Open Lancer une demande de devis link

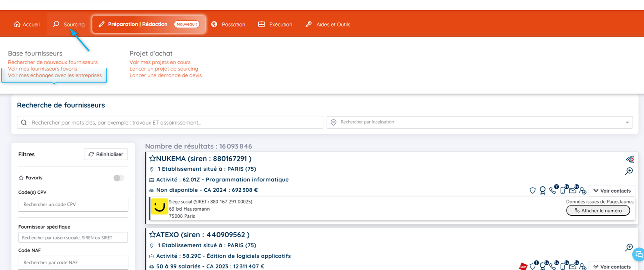pos(165,75)
